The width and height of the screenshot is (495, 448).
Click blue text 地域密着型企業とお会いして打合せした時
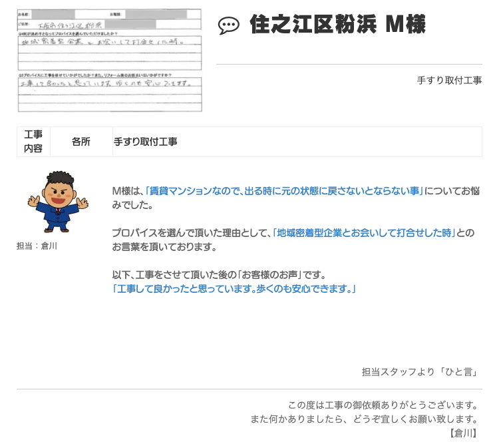click(365, 233)
